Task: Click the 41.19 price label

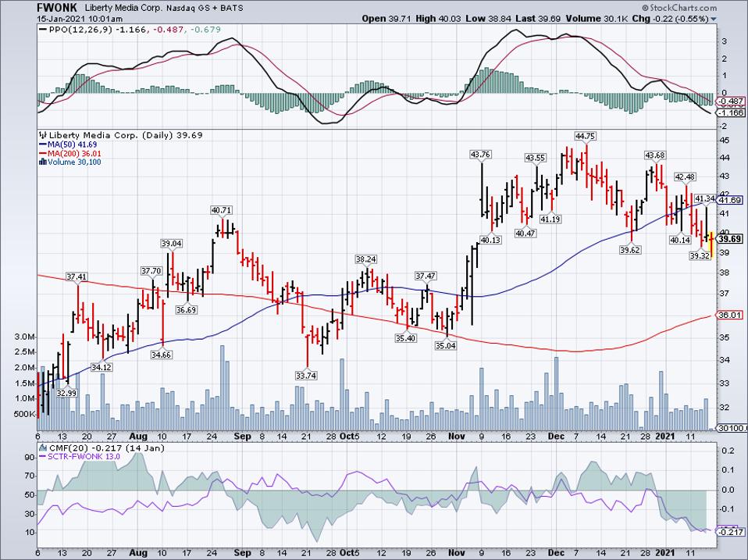Action: [550, 219]
